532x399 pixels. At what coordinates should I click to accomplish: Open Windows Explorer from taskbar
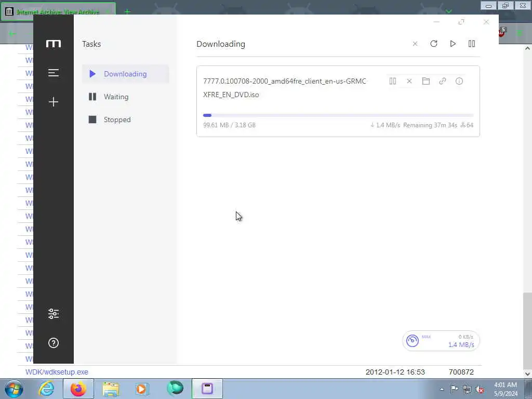coord(111,389)
